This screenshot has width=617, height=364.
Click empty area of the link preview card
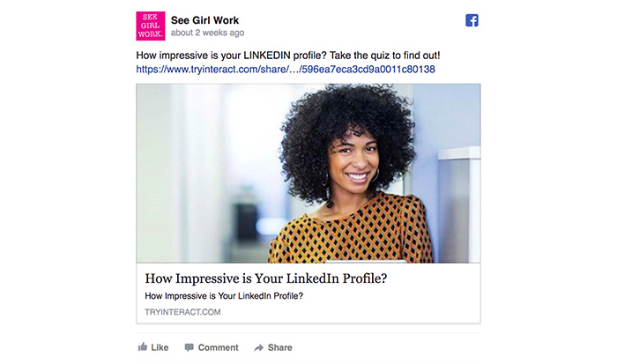[x=413, y=303]
